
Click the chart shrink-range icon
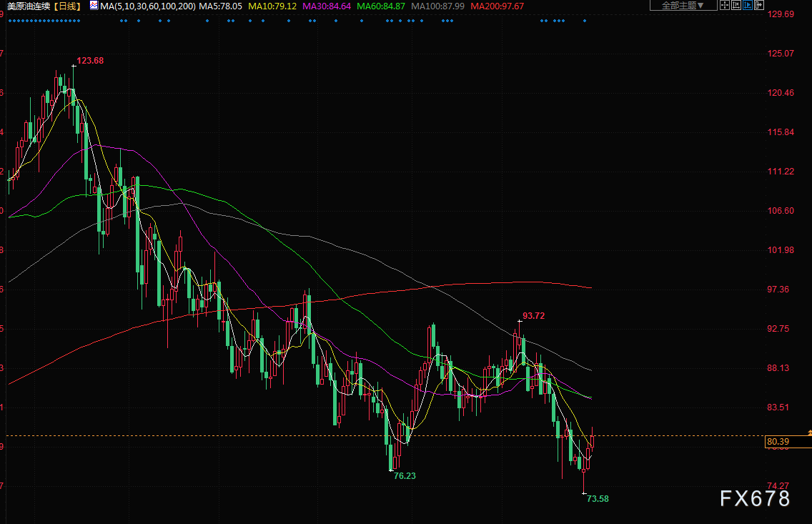(736, 5)
